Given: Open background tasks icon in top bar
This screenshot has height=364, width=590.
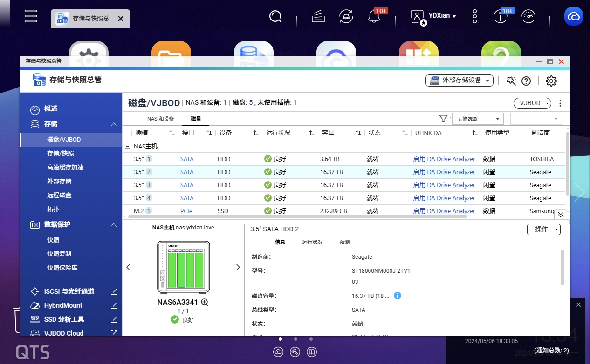Looking at the screenshot, I should pos(318,17).
